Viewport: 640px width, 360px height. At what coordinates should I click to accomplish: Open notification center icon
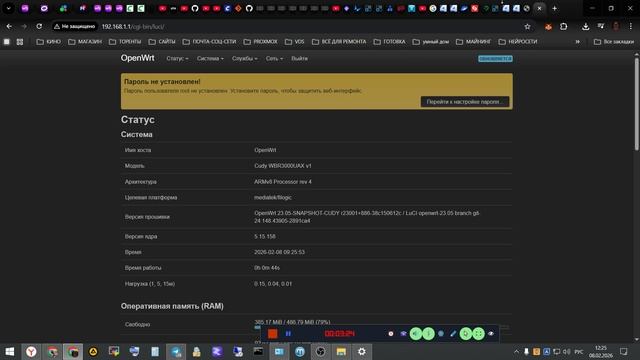(624, 351)
